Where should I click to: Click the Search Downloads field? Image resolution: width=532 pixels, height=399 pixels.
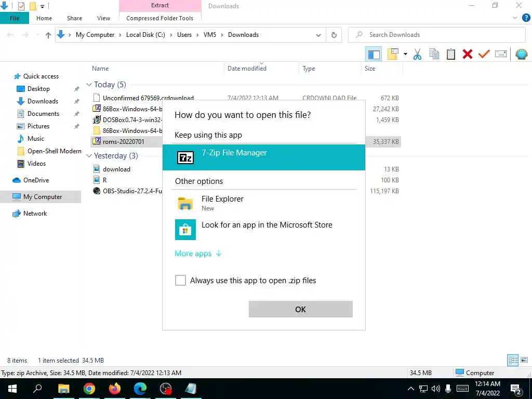pos(437,35)
